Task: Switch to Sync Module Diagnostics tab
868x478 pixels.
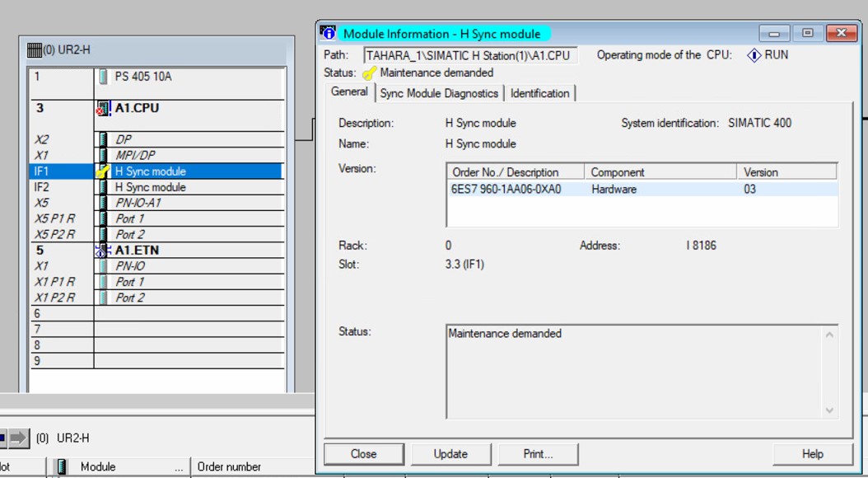Action: (439, 93)
